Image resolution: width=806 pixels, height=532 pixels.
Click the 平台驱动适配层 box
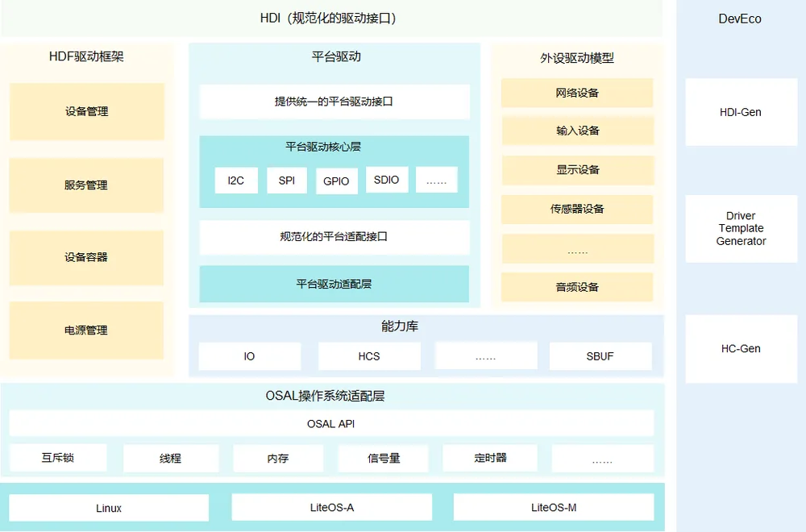(x=334, y=284)
